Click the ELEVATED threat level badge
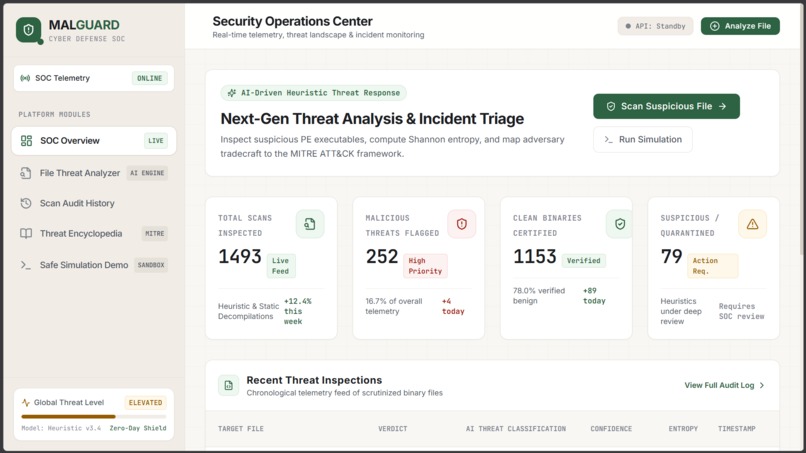Screen dimensions: 806x453 point(145,403)
